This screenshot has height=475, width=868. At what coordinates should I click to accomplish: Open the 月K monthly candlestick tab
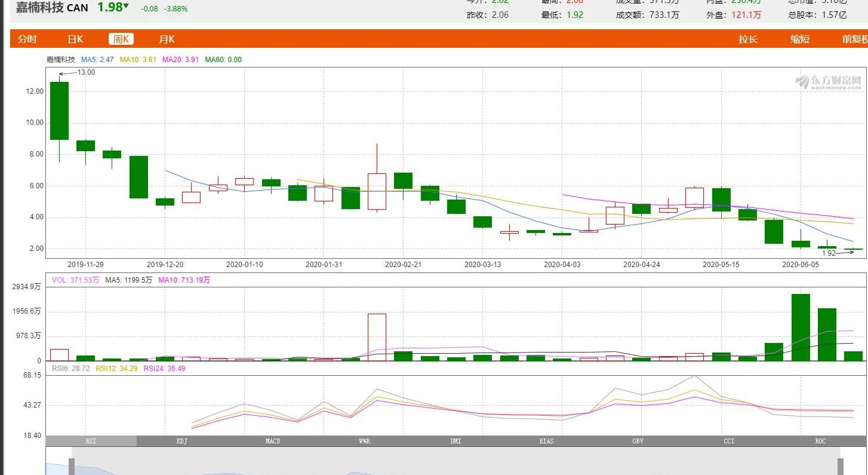coord(167,39)
